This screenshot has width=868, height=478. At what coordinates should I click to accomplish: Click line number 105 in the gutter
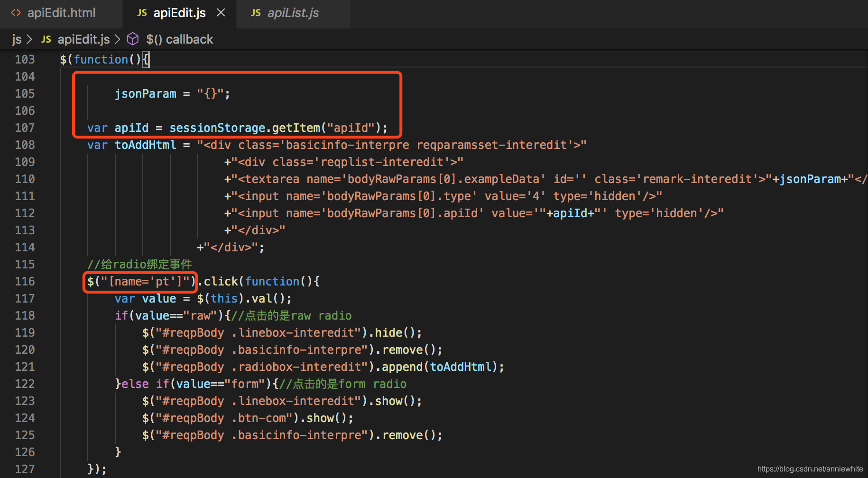pyautogui.click(x=25, y=93)
